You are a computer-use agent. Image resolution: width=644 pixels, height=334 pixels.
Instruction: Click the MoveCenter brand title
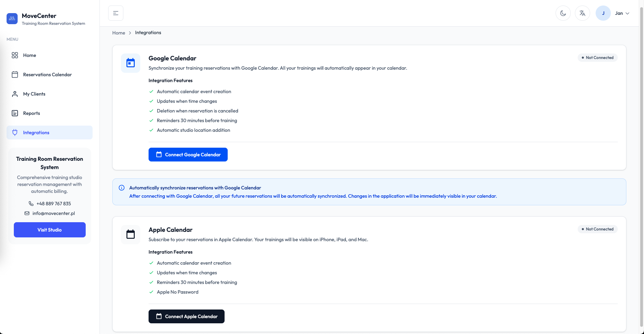(x=39, y=16)
